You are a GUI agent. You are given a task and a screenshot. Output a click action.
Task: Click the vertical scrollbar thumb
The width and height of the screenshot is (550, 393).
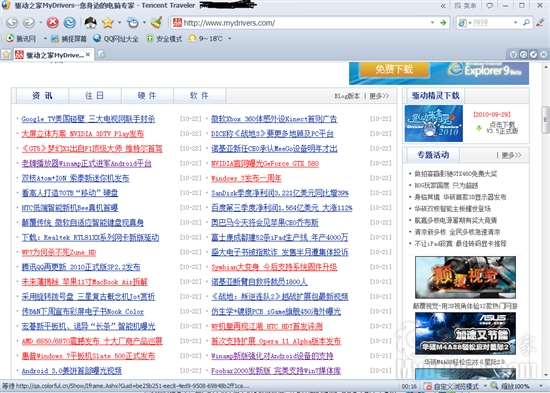[x=545, y=120]
